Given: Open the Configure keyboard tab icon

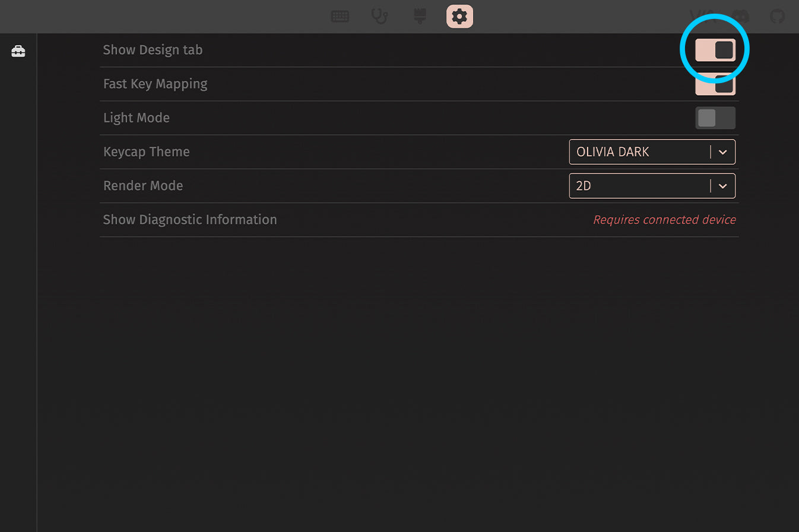Looking at the screenshot, I should [340, 17].
